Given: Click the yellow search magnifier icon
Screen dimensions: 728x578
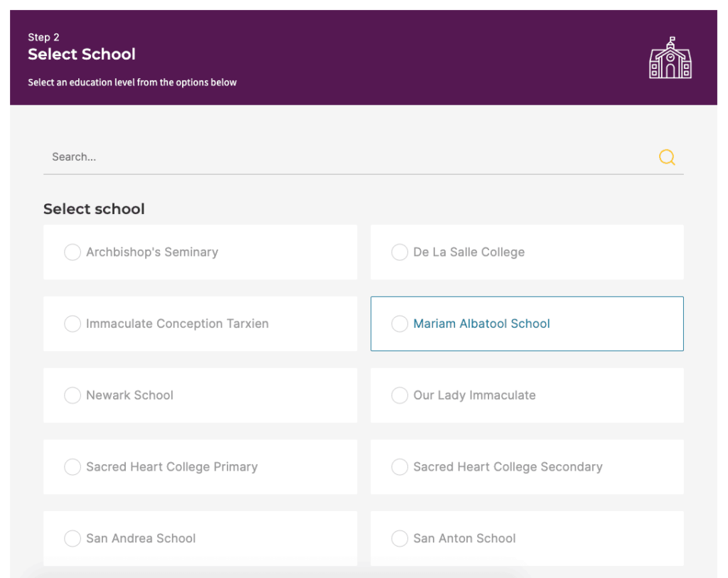Looking at the screenshot, I should [666, 157].
